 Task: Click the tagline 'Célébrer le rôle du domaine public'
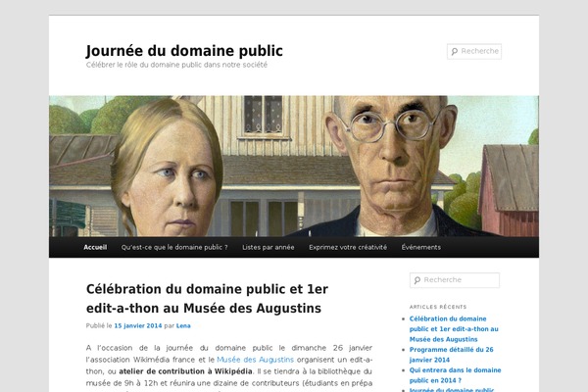[x=176, y=65]
